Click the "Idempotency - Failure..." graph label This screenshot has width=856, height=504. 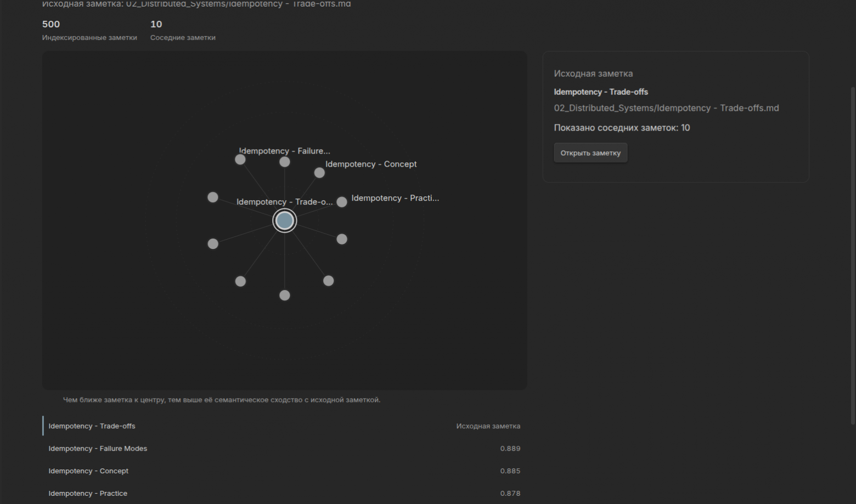coord(284,151)
